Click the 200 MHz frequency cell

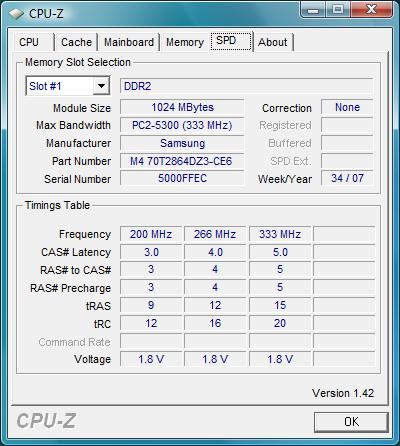(x=151, y=234)
